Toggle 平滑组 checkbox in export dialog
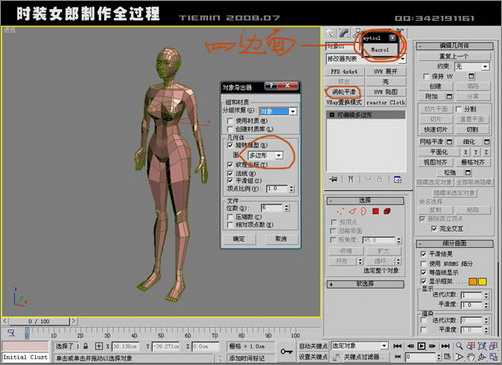 pyautogui.click(x=230, y=180)
